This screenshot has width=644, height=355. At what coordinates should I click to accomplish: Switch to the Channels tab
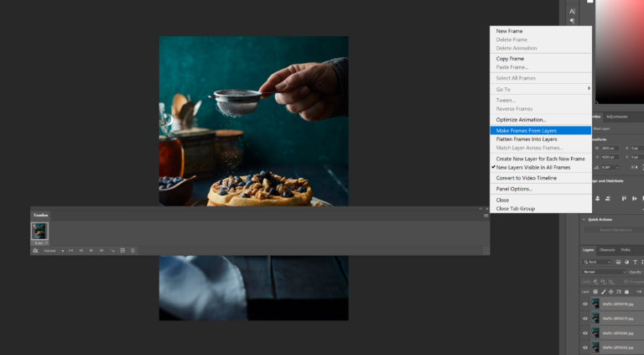(606, 250)
